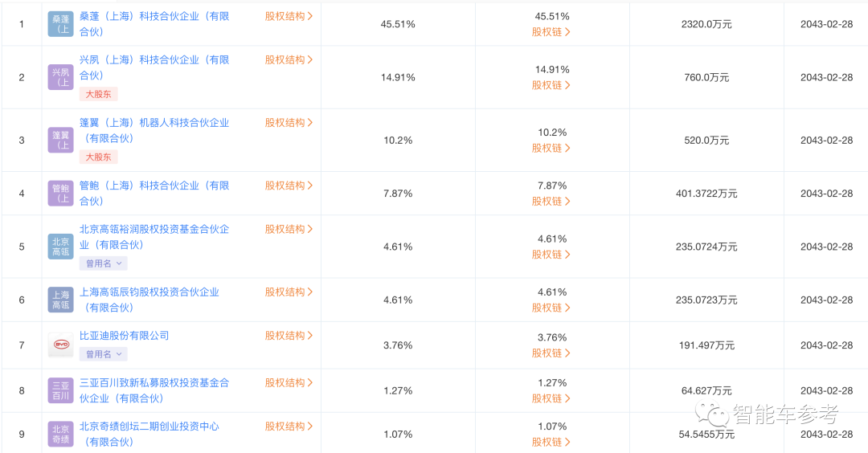Viewport: 868px width, 453px height.
Task: Open 股权结构 for 比亚迪股份有限公司
Action: point(289,336)
